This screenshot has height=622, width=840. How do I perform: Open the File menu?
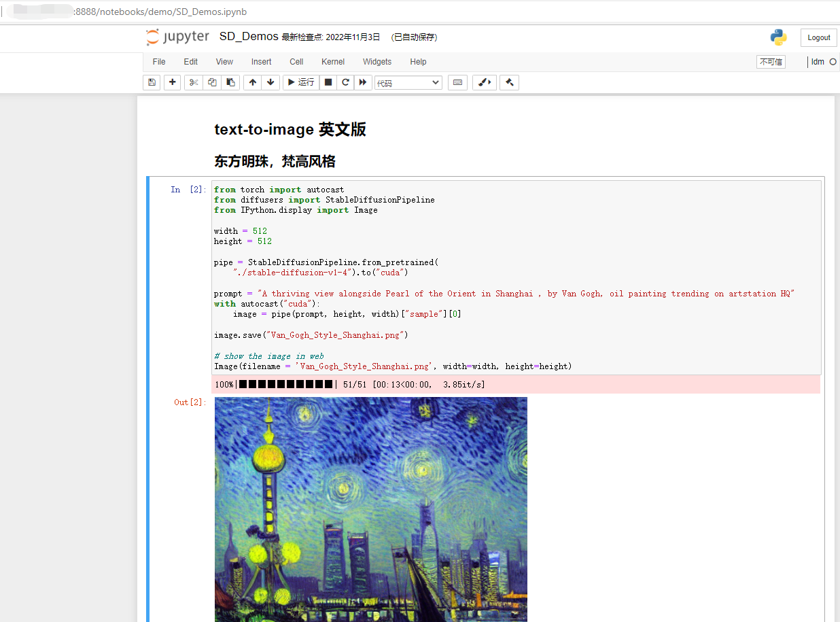158,62
